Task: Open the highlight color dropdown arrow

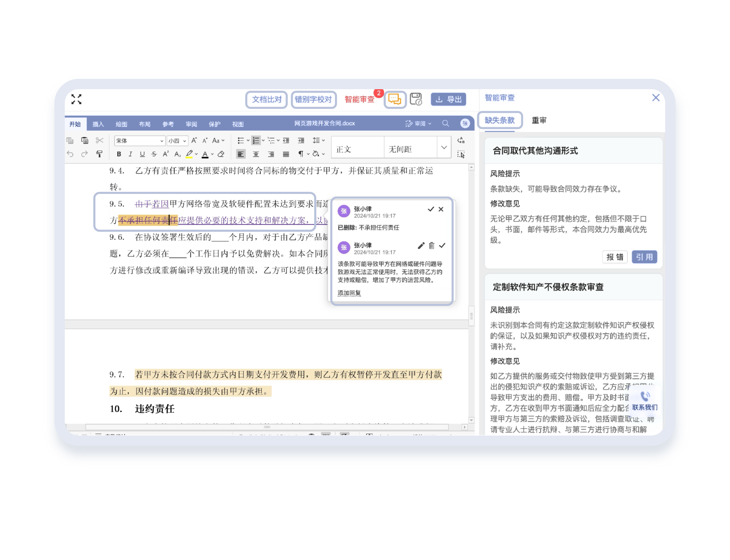Action: (x=196, y=154)
